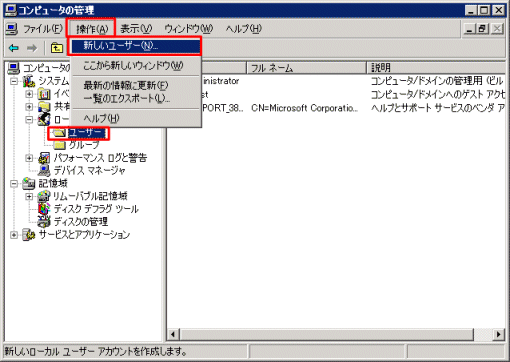Click the パフォーマンス ログと警告 icon
Viewport: 510px width, 362px height.
[x=44, y=158]
